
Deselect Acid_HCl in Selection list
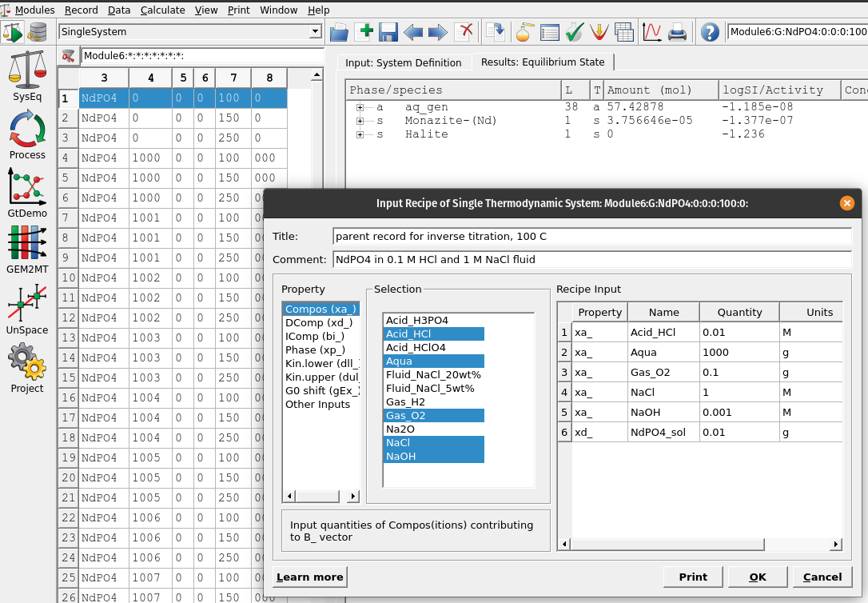tap(434, 334)
